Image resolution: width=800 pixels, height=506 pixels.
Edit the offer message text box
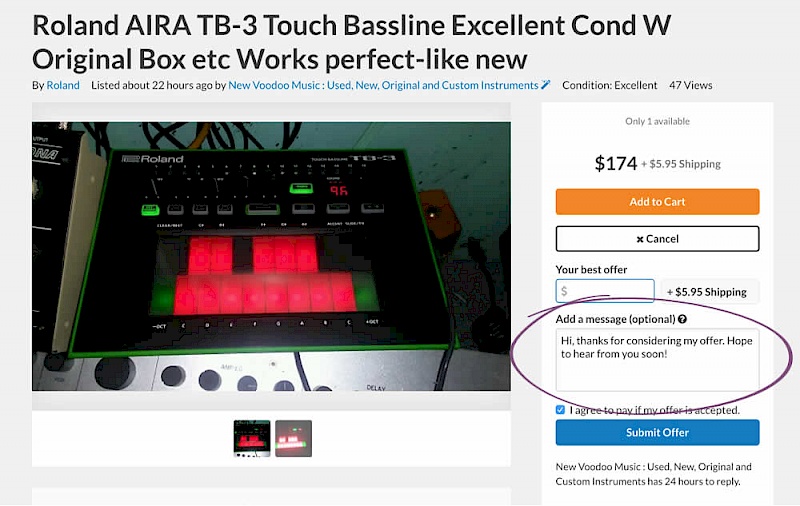(657, 359)
